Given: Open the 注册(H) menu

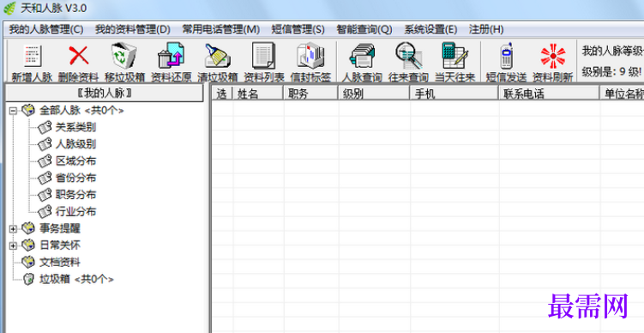Looking at the screenshot, I should 486,29.
